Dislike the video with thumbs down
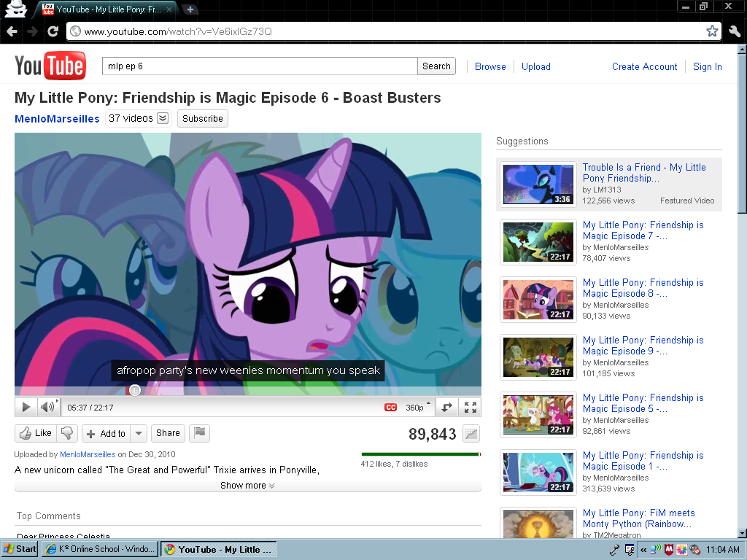 click(67, 433)
